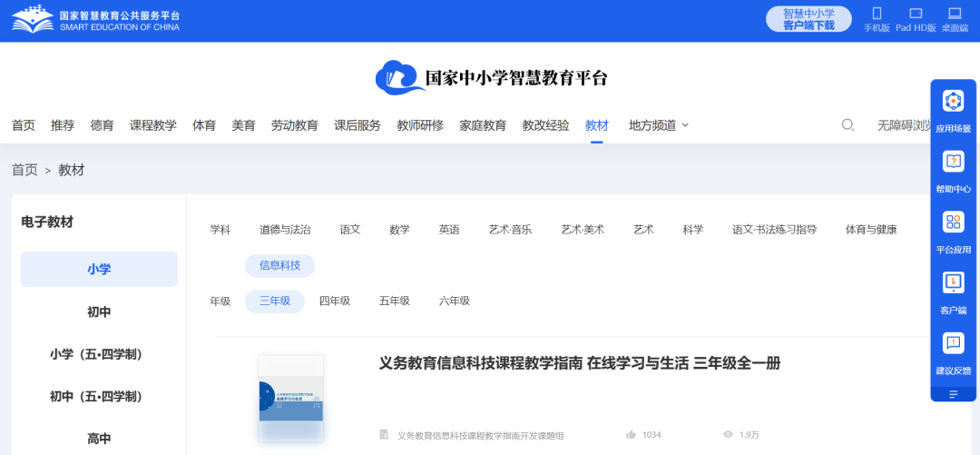Collapse the right sidebar with bottom handle

coord(953,394)
